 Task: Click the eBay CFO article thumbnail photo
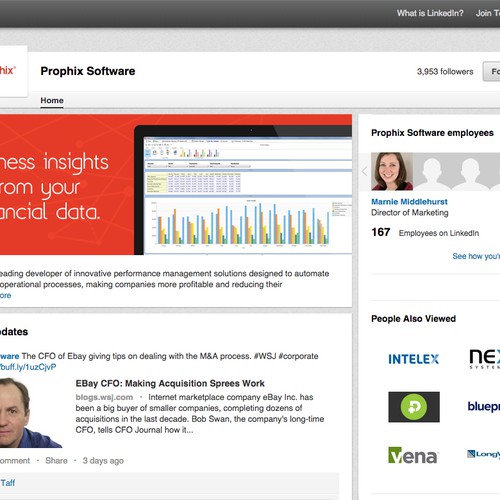[x=31, y=413]
